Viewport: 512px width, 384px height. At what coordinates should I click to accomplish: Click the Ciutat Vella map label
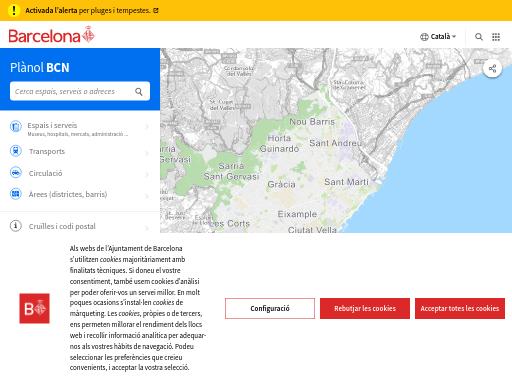point(312,230)
